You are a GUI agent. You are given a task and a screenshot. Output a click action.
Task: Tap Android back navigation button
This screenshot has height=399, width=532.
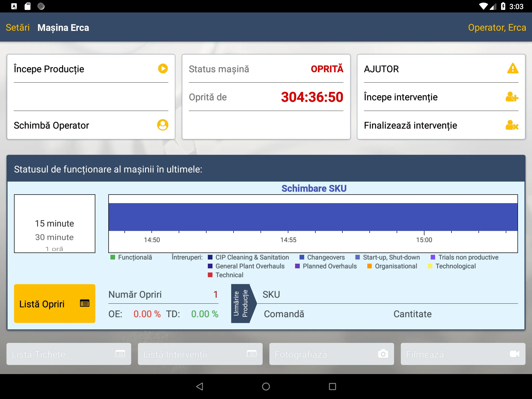pos(199,387)
